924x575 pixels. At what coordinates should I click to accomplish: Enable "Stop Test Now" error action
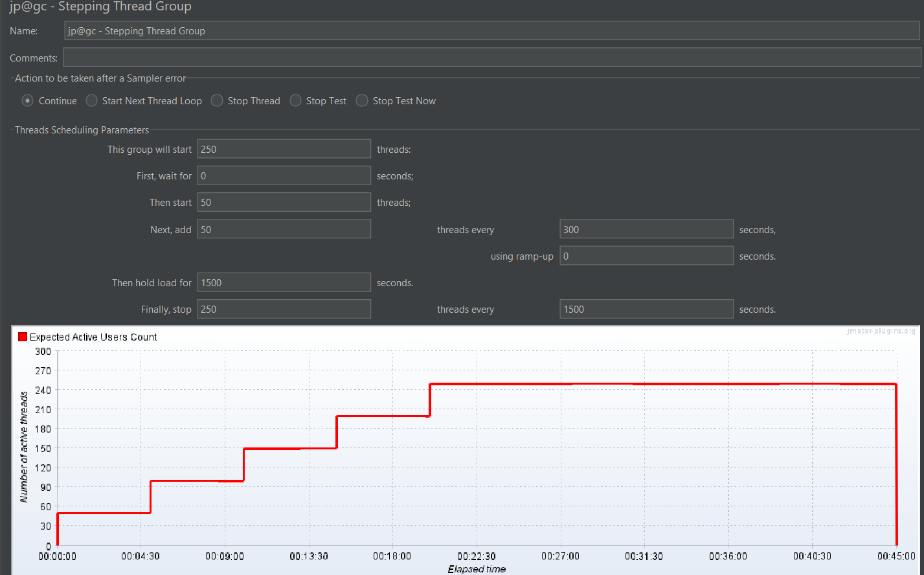click(361, 100)
